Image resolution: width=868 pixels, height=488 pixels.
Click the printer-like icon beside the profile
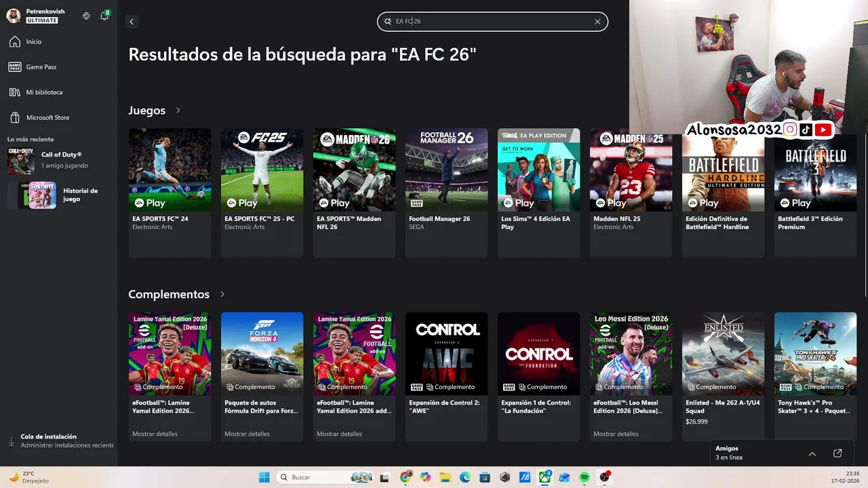(86, 16)
